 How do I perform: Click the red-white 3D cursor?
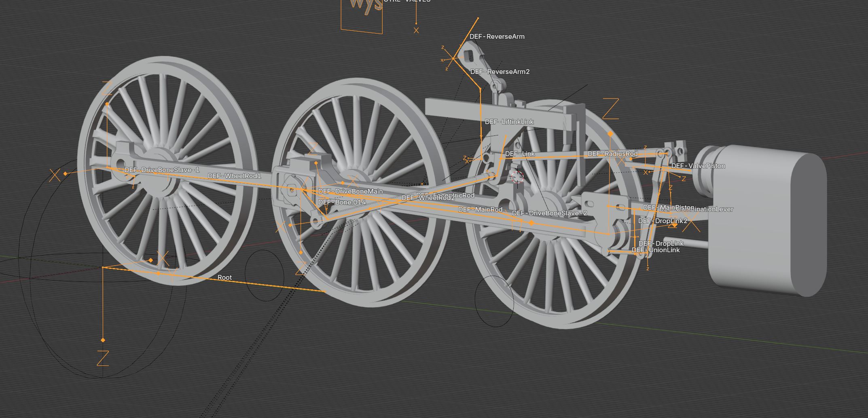(x=517, y=177)
